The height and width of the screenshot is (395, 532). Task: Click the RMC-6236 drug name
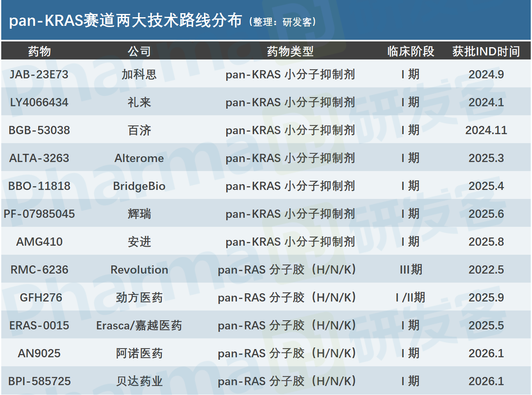point(39,269)
